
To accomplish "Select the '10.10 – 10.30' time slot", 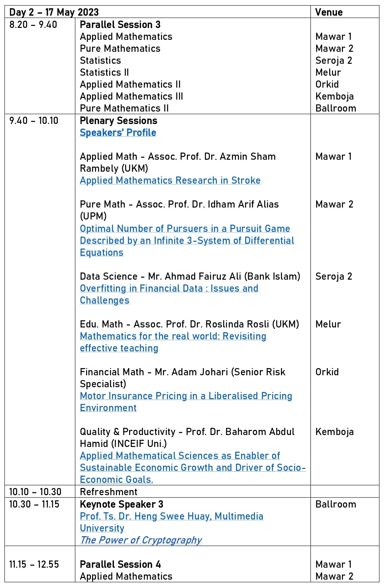I will pyautogui.click(x=35, y=492).
